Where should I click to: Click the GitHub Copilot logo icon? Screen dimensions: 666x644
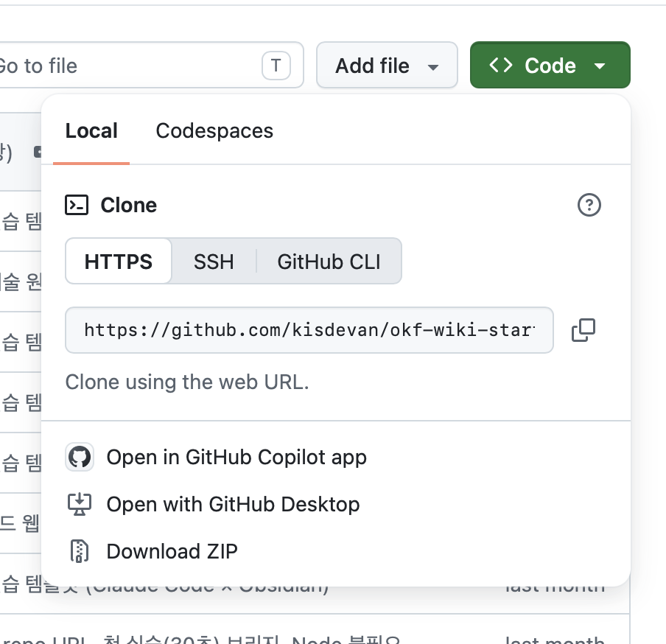tap(80, 457)
